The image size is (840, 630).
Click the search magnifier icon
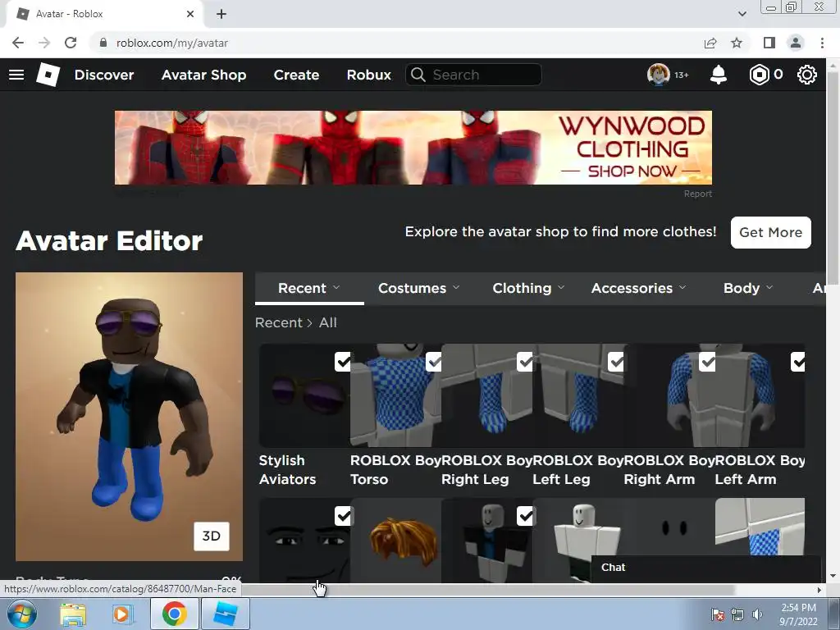418,75
